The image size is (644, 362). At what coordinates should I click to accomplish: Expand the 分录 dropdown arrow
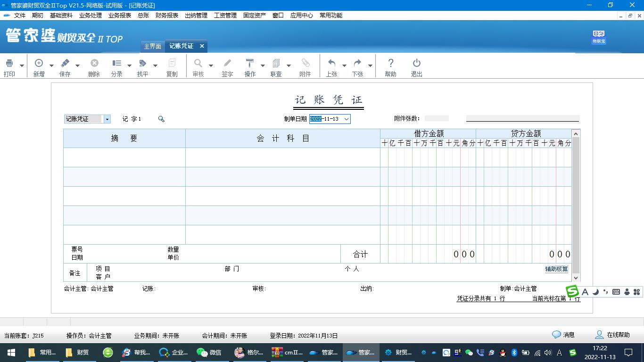[x=129, y=66]
